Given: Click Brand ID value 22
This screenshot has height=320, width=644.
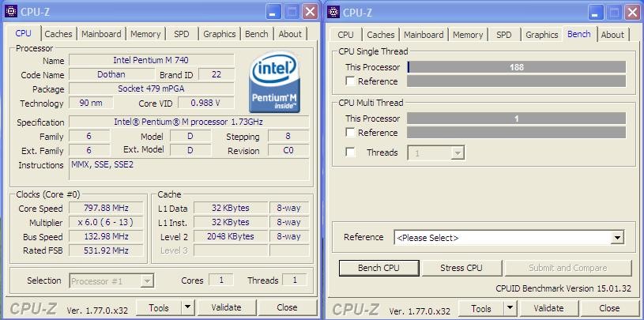Looking at the screenshot, I should tap(217, 74).
